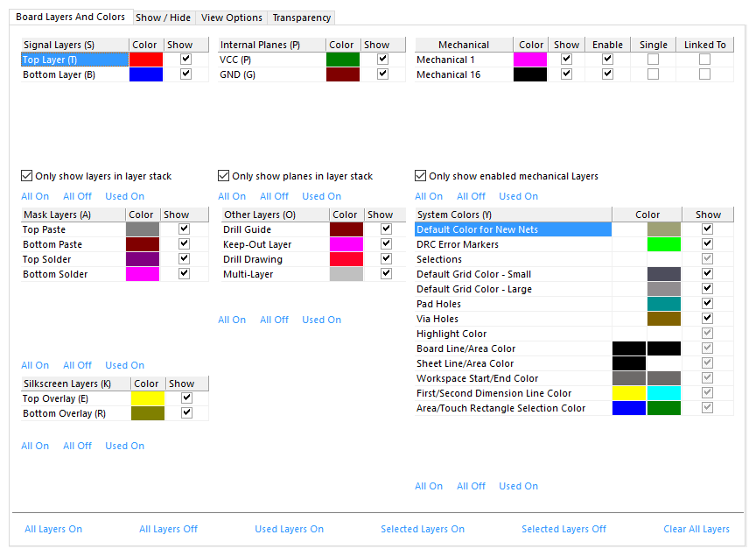Screen dimensions: 756x556
Task: Toggle Show for Pad Holes
Action: coord(707,304)
